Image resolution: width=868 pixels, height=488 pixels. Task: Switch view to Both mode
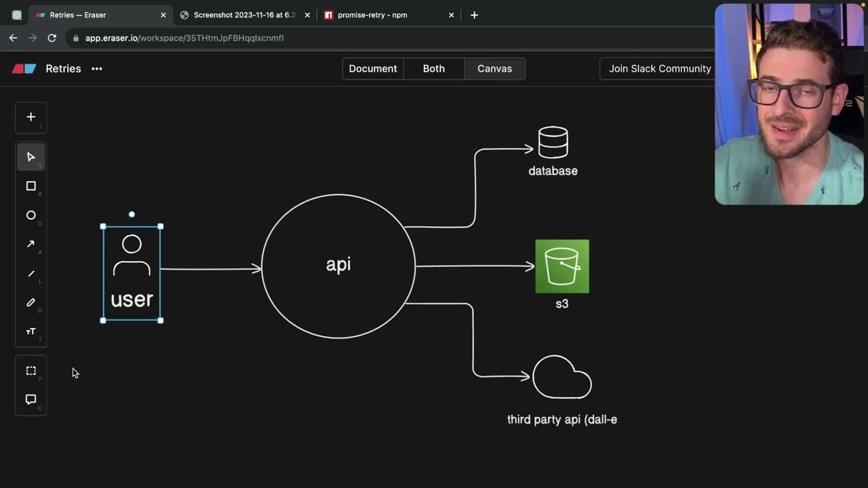point(434,68)
